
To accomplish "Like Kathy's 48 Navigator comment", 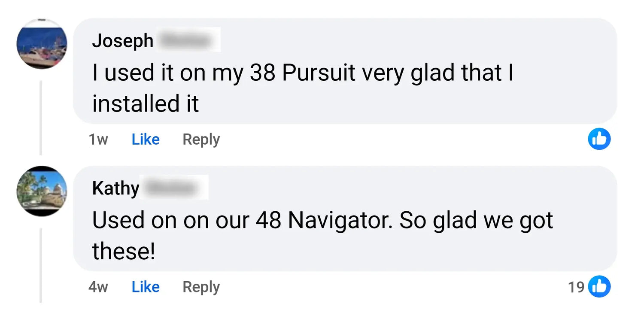I will (146, 287).
